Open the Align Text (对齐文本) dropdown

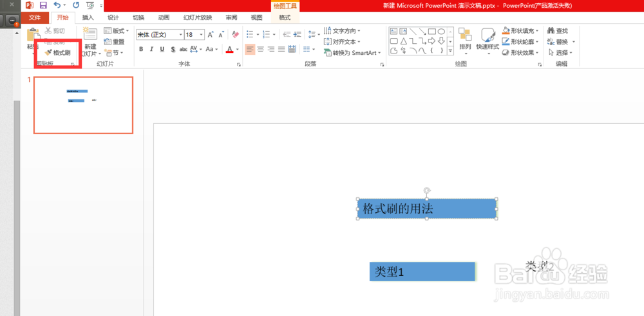(x=342, y=41)
